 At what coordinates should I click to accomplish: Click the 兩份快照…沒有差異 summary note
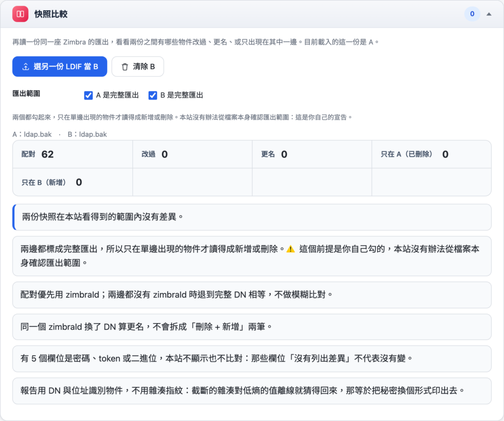pos(252,217)
